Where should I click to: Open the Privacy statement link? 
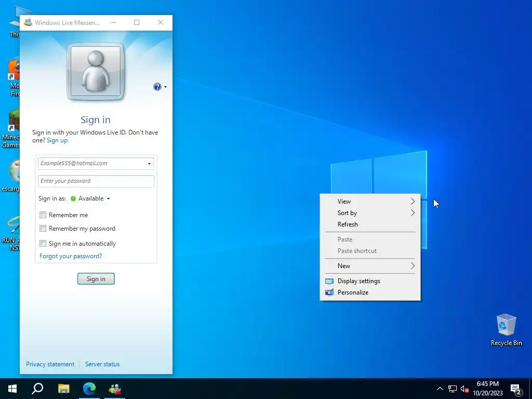tap(50, 364)
